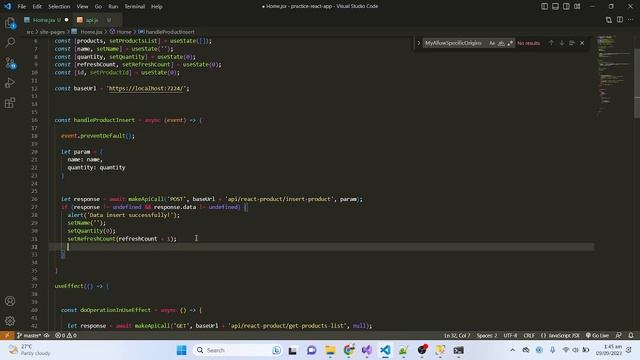Open the Run and Debug view
This screenshot has width=640, height=360.
pos(10,83)
